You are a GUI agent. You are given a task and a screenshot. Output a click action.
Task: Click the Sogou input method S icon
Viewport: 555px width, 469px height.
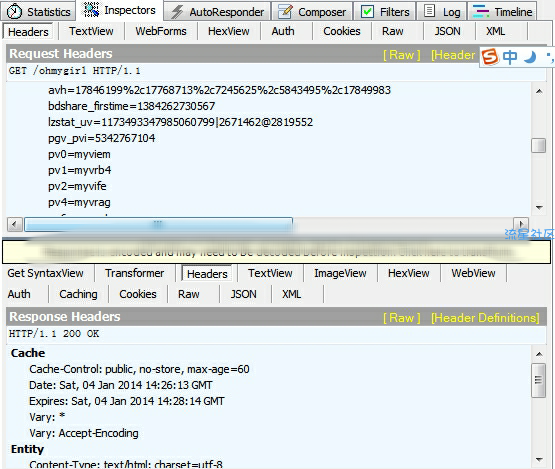pyautogui.click(x=490, y=57)
